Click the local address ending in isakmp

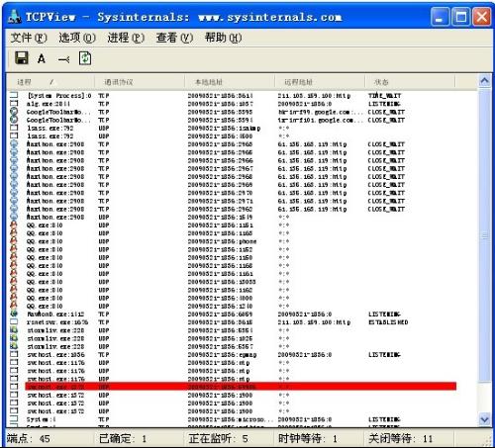click(224, 128)
